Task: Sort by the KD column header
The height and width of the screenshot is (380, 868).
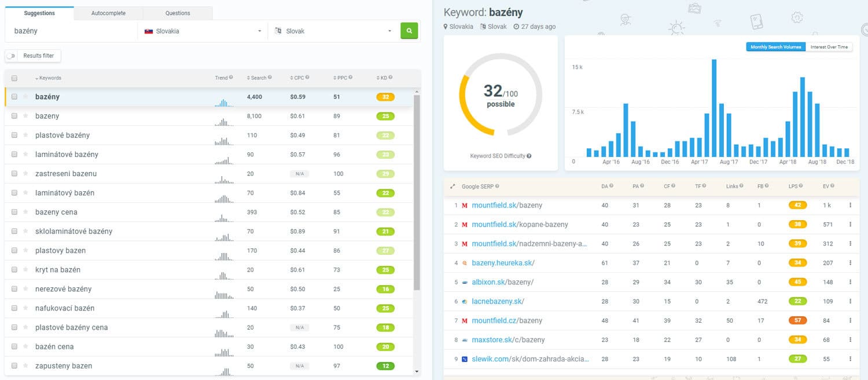Action: click(382, 78)
